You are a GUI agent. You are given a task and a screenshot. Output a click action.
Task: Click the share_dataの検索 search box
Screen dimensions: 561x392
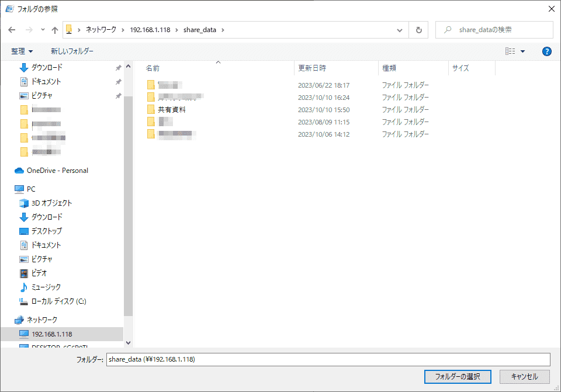coord(494,30)
